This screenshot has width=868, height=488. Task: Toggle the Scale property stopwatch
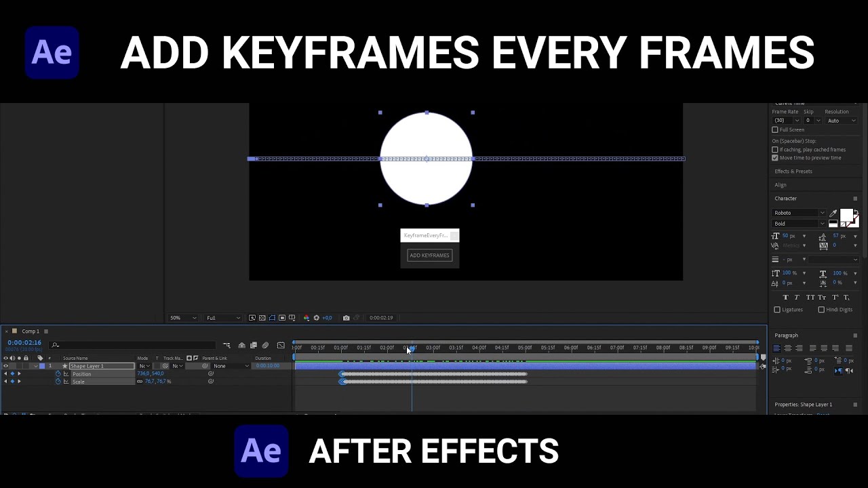pyautogui.click(x=58, y=382)
